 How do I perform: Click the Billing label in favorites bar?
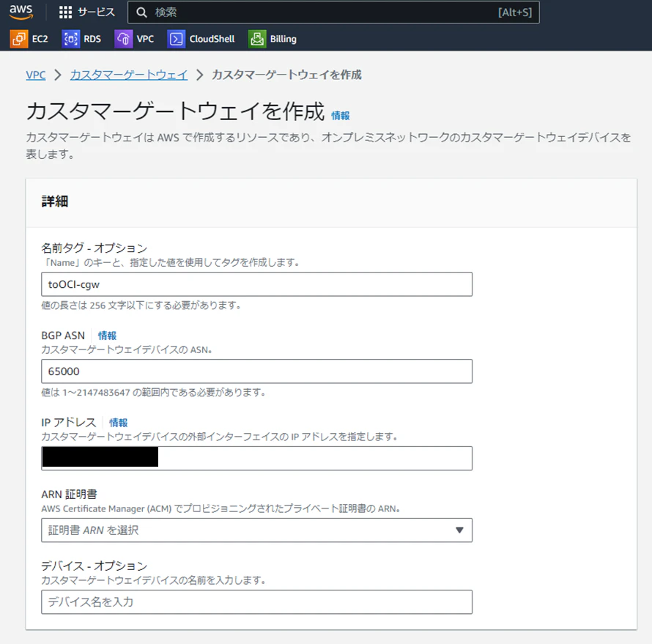pos(284,39)
